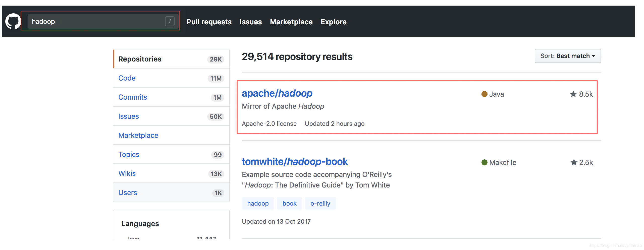Click the hadoop topic tag
This screenshot has width=644, height=250.
(258, 203)
